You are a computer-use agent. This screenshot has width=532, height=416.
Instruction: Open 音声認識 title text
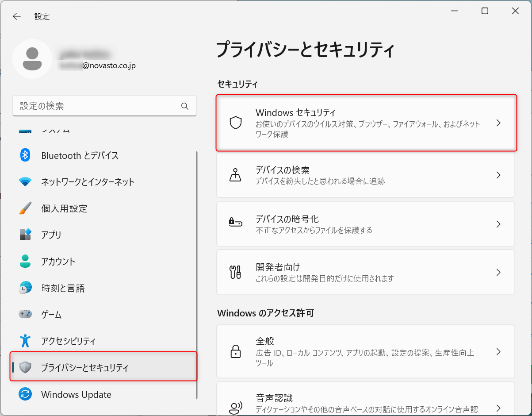tap(274, 398)
